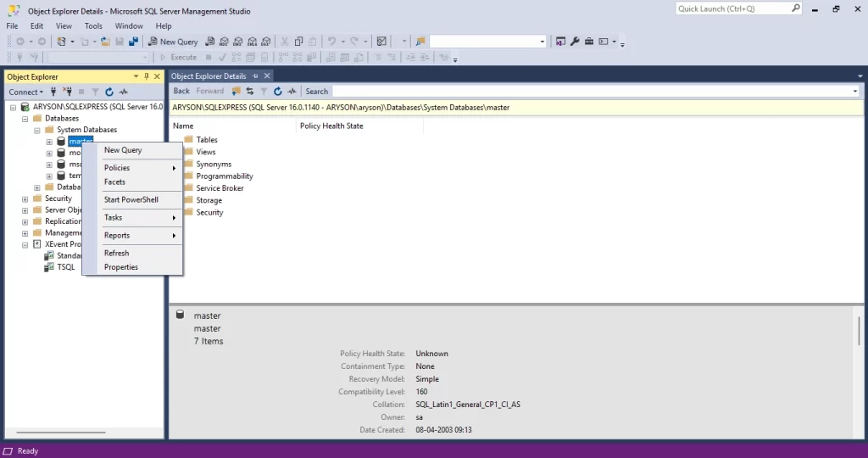Click the wrench Properties icon
The image size is (868, 458).
click(575, 42)
